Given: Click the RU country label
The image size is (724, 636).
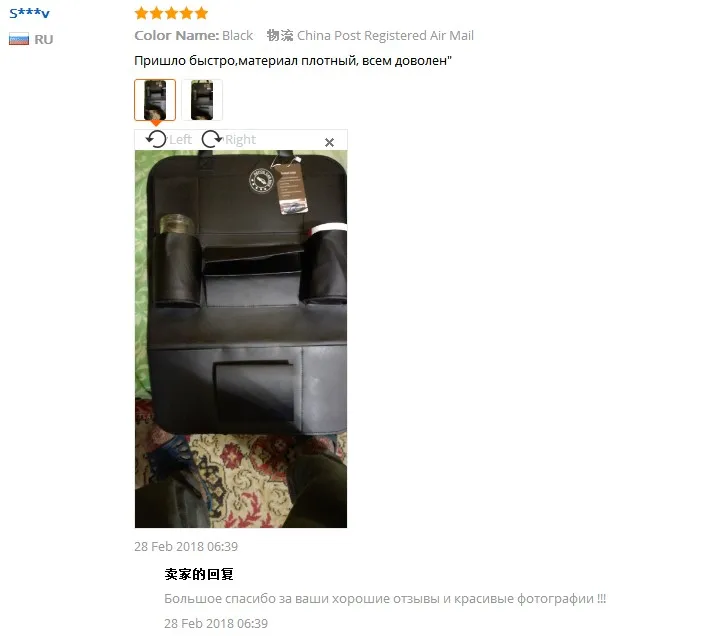Looking at the screenshot, I should click(44, 40).
